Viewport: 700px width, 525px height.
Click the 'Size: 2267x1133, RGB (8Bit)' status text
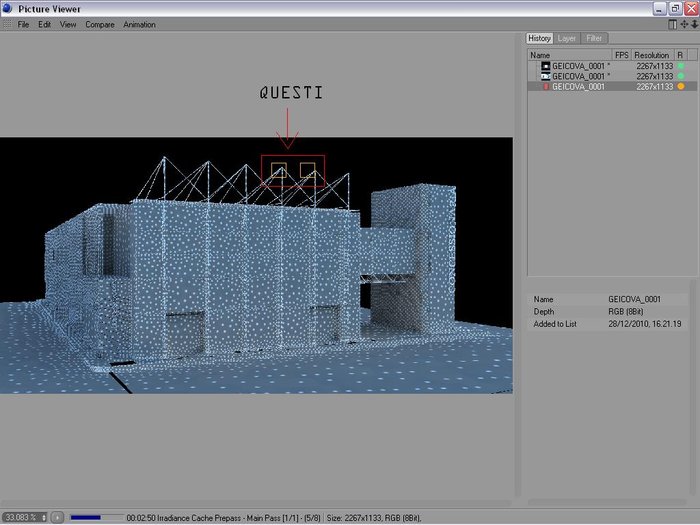point(374,518)
